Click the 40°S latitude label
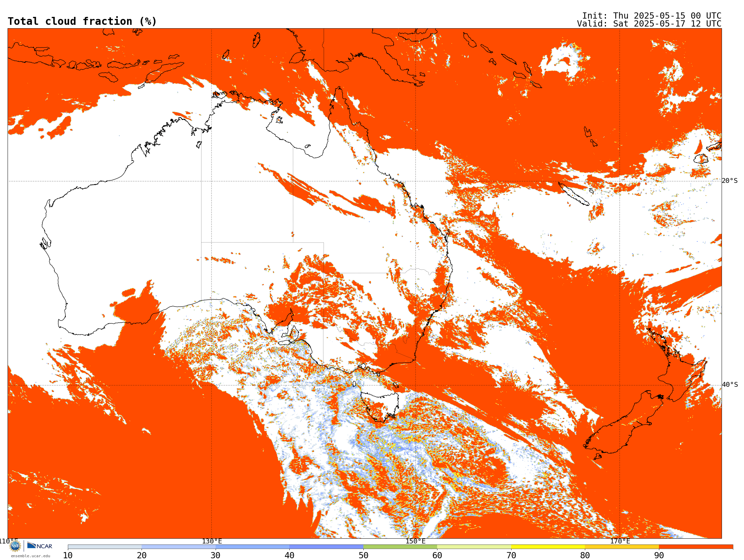This screenshot has width=744, height=560. (x=730, y=384)
